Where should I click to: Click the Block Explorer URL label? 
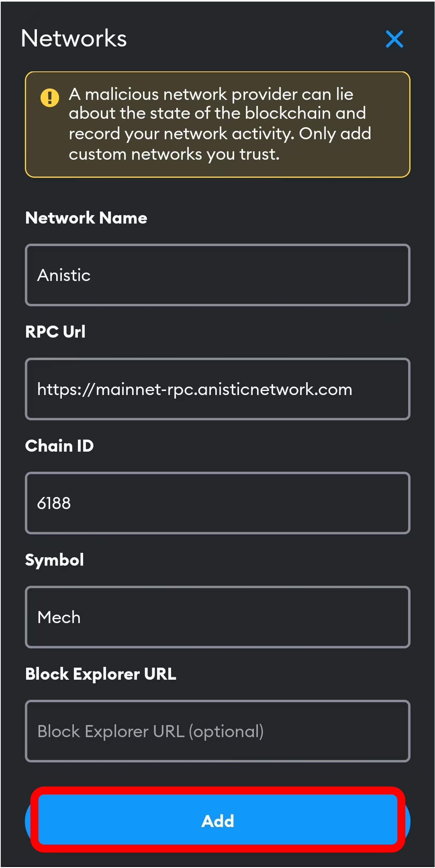[x=101, y=674]
